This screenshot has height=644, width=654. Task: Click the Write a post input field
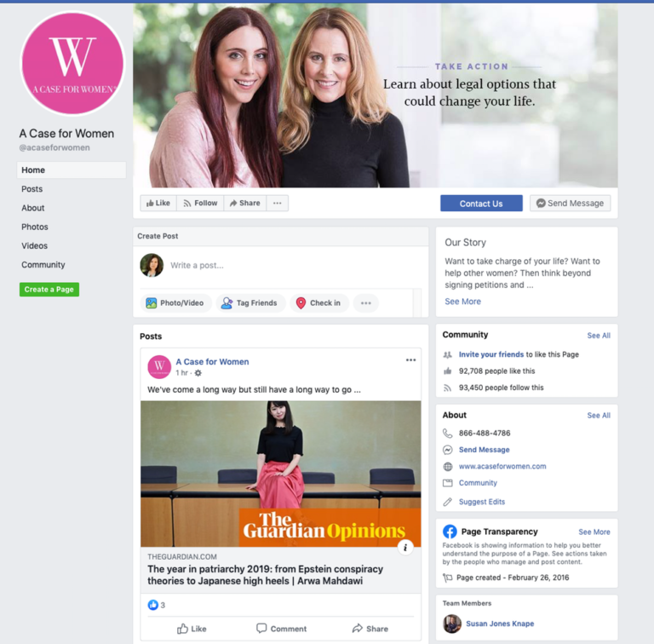(x=294, y=265)
